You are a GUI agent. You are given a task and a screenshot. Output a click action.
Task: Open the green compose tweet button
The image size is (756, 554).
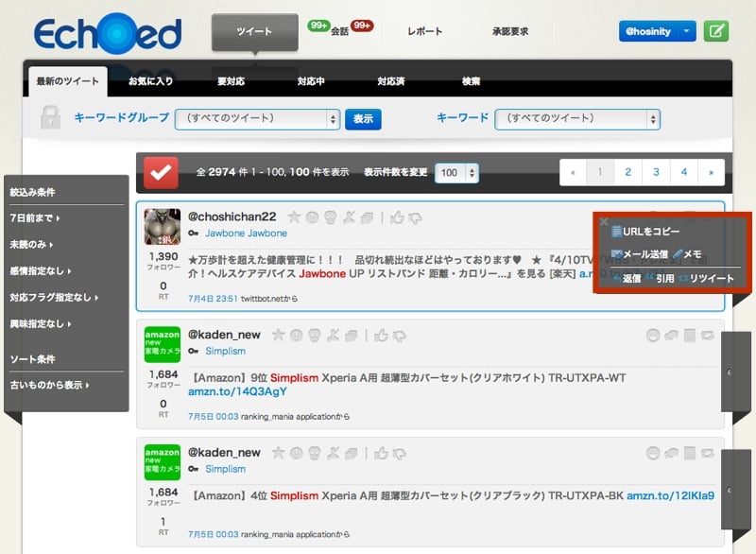tap(716, 31)
